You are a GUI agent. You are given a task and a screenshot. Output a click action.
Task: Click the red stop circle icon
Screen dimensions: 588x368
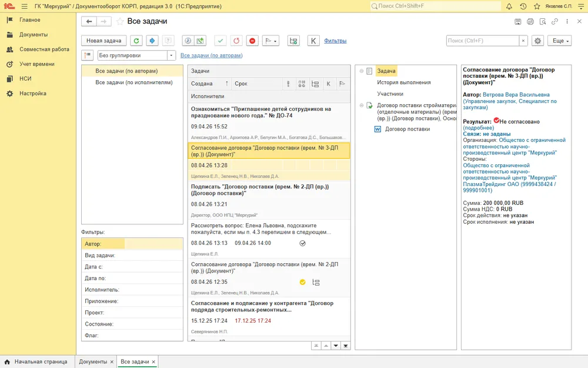[252, 41]
